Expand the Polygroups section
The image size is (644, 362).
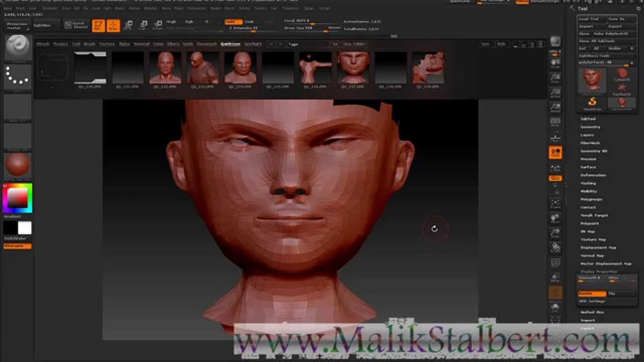[592, 200]
